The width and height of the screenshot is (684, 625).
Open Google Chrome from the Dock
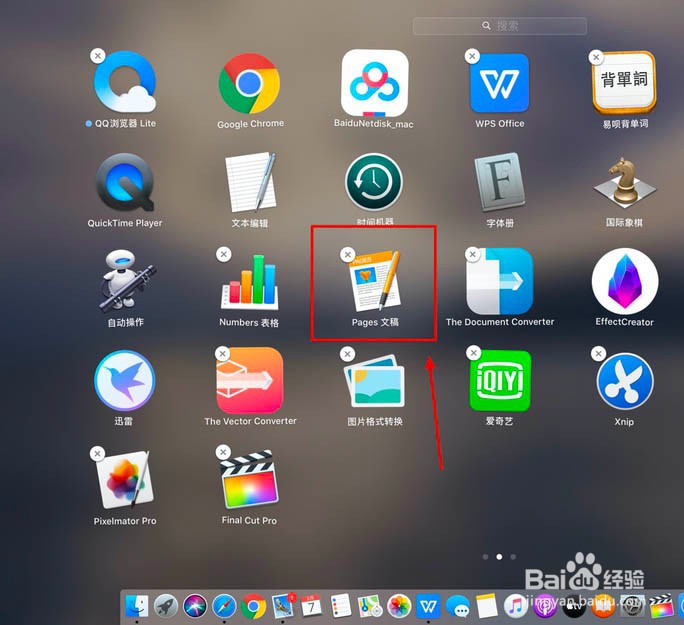click(x=253, y=606)
